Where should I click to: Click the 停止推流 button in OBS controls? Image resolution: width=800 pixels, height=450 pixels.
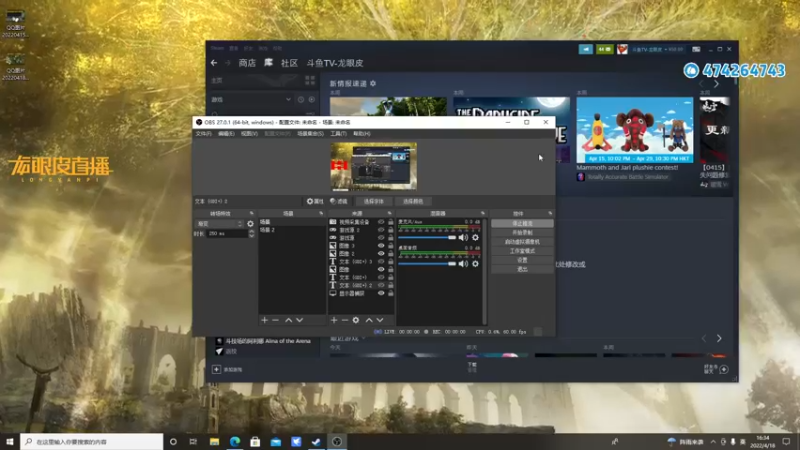coord(522,223)
